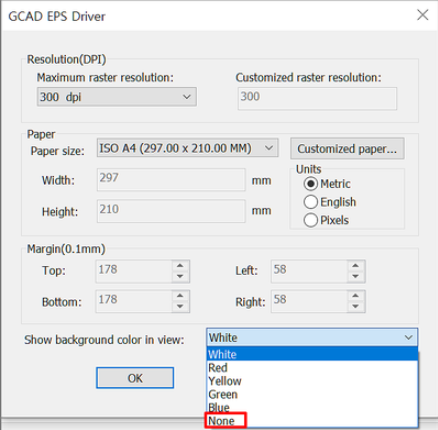Increase the Top margin with up arrow

180,266
